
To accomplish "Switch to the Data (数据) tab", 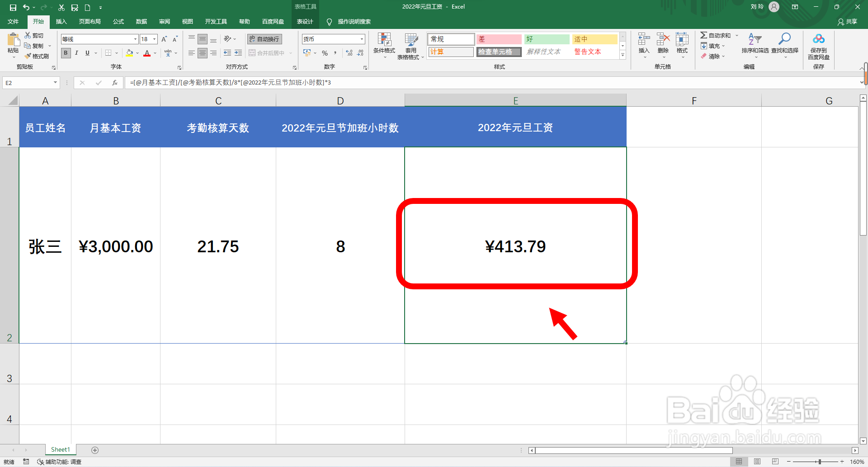I will pyautogui.click(x=142, y=22).
